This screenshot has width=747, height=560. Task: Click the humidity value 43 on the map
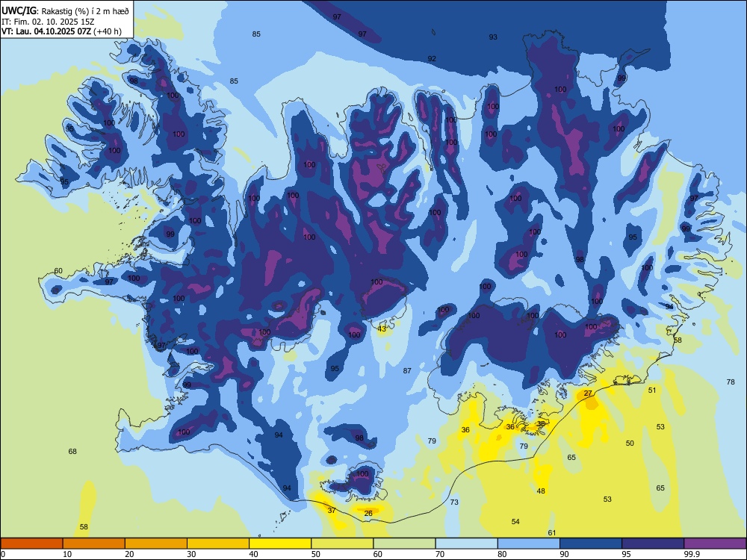pyautogui.click(x=382, y=329)
